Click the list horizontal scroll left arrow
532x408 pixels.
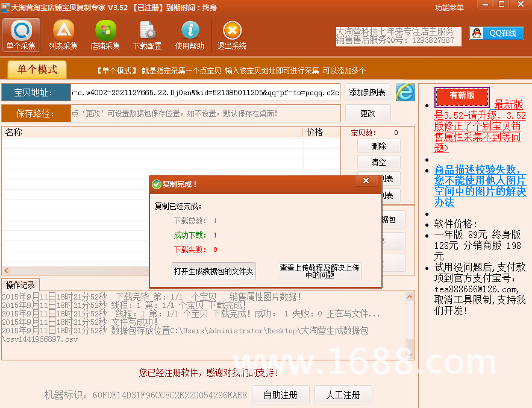click(x=6, y=271)
